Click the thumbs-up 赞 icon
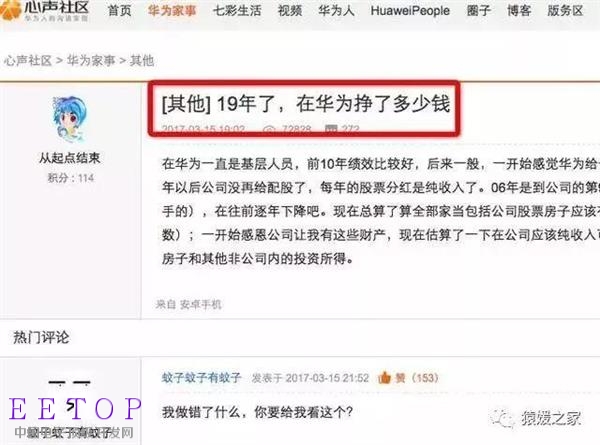 384,378
